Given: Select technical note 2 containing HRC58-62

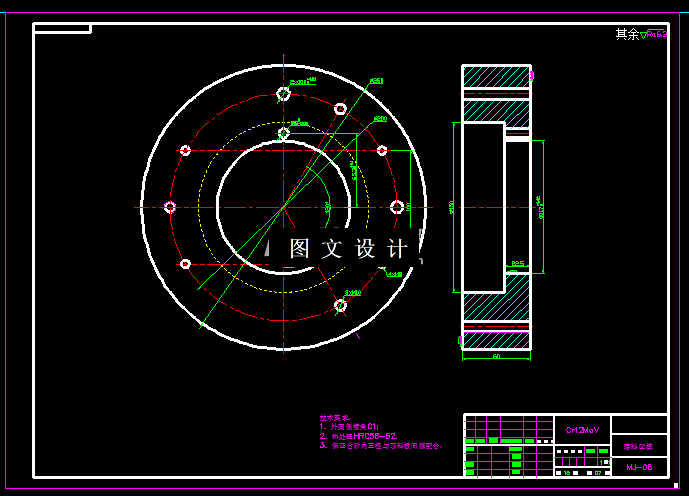Looking at the screenshot, I should [359, 436].
